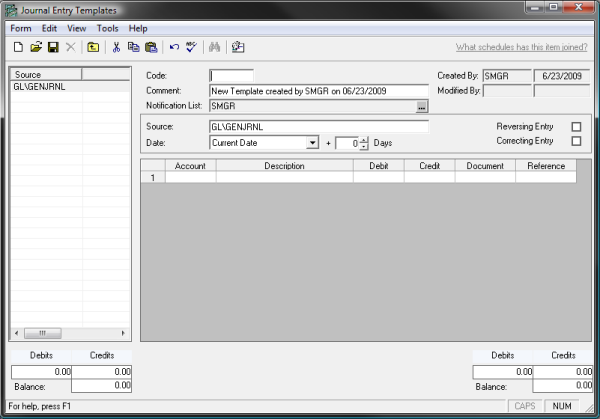The width and height of the screenshot is (600, 419).
Task: Increase the Days value with the up arrow
Action: click(x=364, y=139)
